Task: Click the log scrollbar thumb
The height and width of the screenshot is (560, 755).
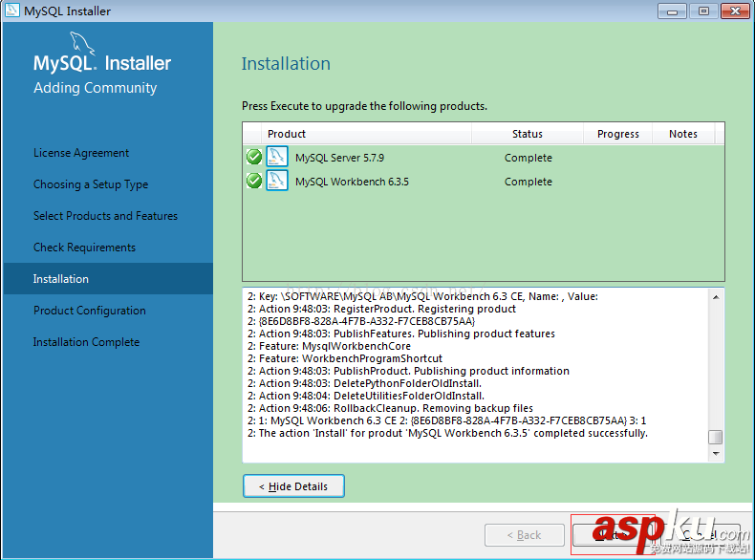Action: pos(716,438)
